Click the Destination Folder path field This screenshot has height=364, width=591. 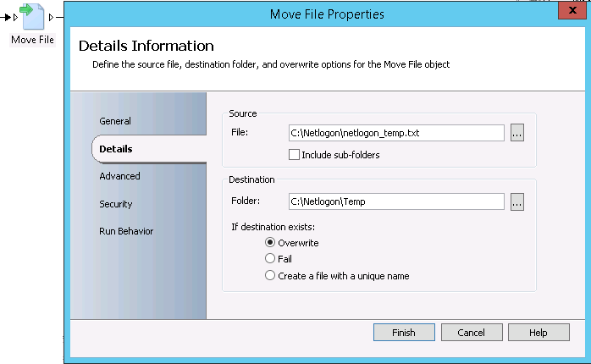pos(396,201)
